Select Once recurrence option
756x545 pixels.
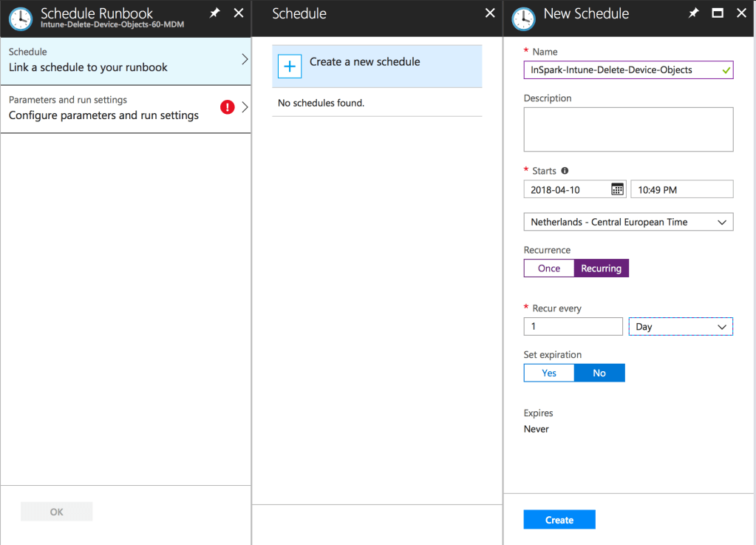[549, 268]
